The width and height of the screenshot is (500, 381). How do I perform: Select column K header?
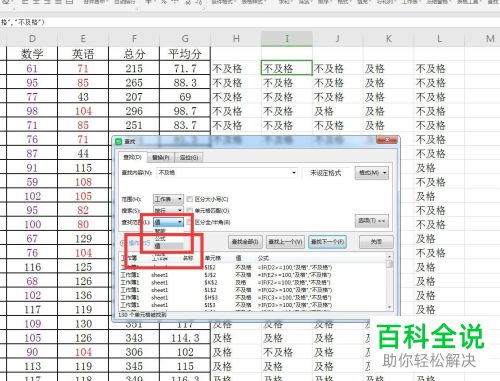(389, 39)
